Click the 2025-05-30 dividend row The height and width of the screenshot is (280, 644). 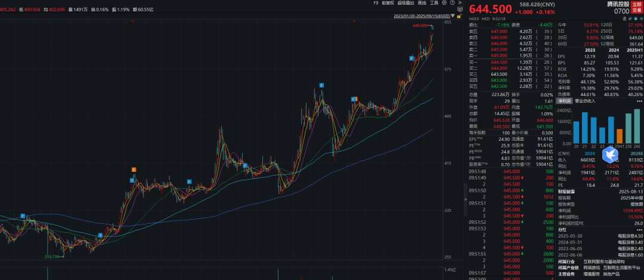(x=600, y=236)
